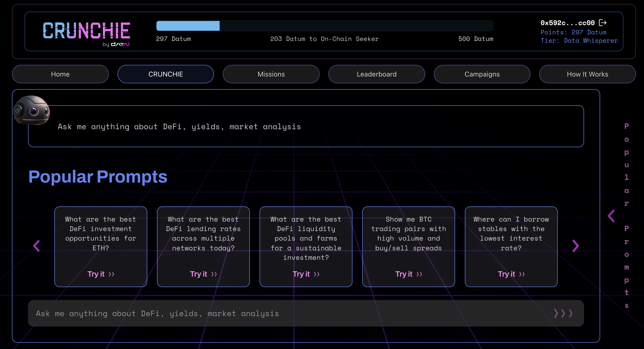Go to the Campaigns tab

pyautogui.click(x=482, y=74)
